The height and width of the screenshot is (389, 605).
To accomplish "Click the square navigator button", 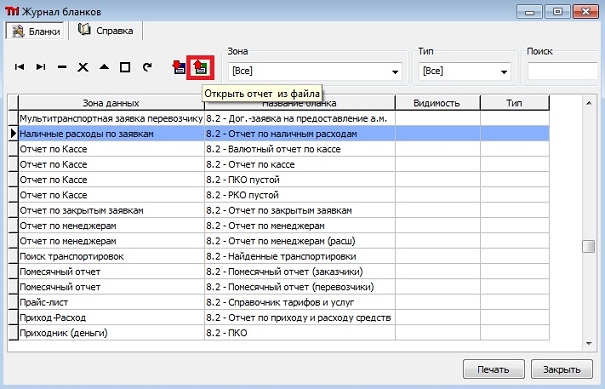I will [125, 67].
